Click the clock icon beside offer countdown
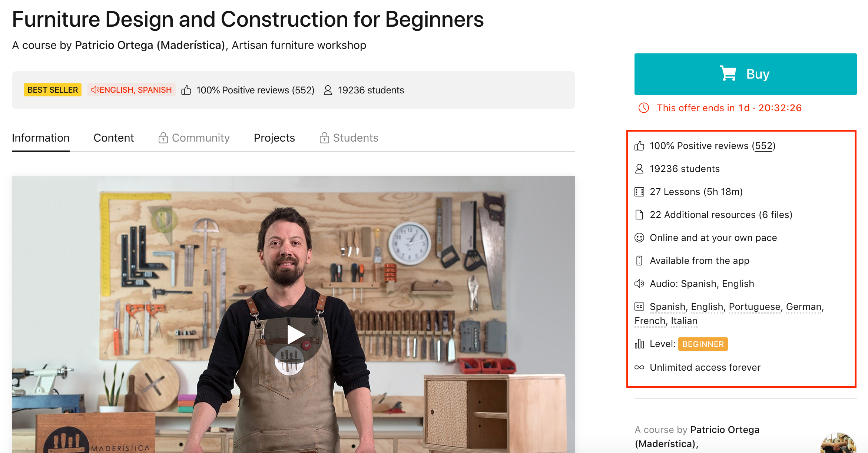868x453 pixels. [644, 108]
